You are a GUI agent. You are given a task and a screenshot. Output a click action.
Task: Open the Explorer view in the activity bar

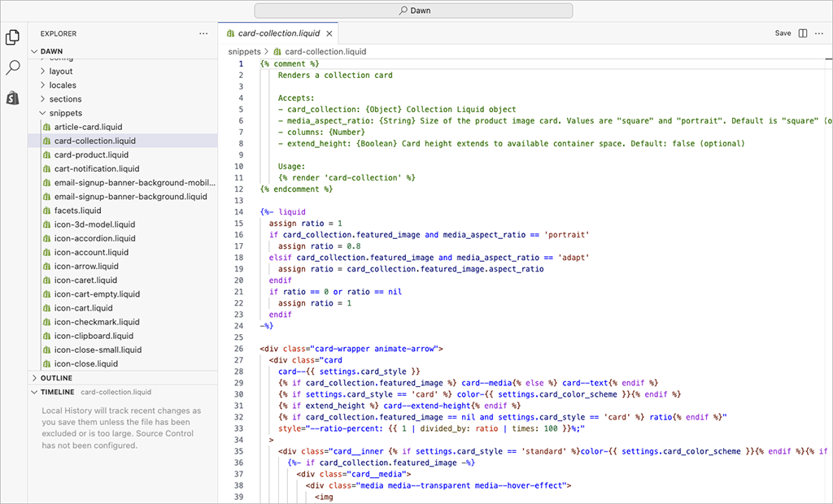click(12, 37)
